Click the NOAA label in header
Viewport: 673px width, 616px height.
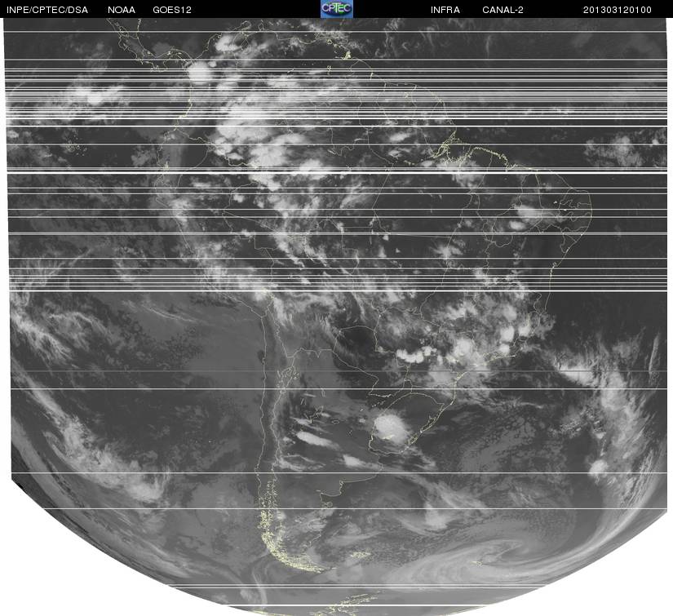click(x=122, y=10)
